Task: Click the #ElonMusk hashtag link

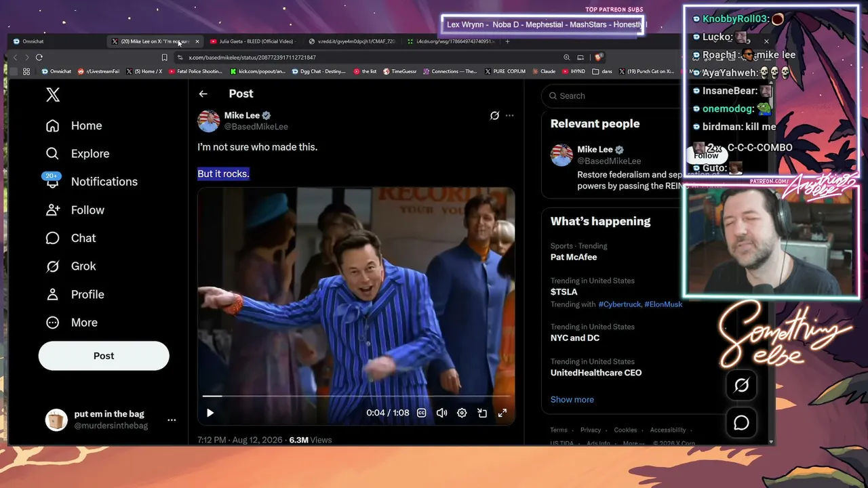Action: click(663, 304)
